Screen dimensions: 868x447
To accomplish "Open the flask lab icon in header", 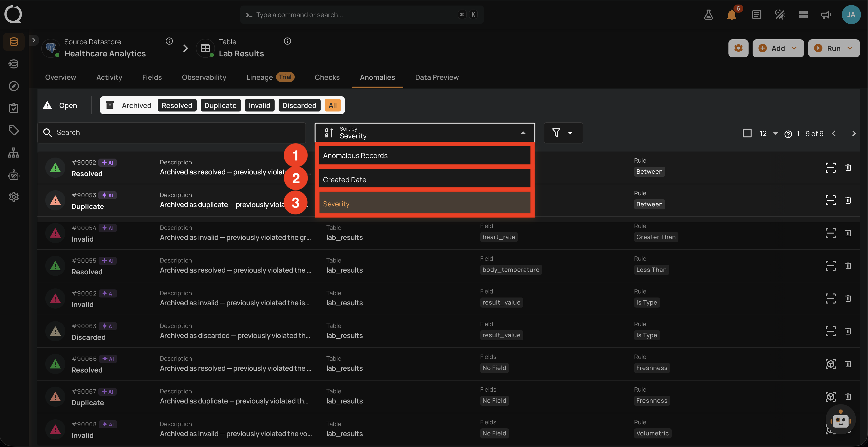I will coord(708,15).
